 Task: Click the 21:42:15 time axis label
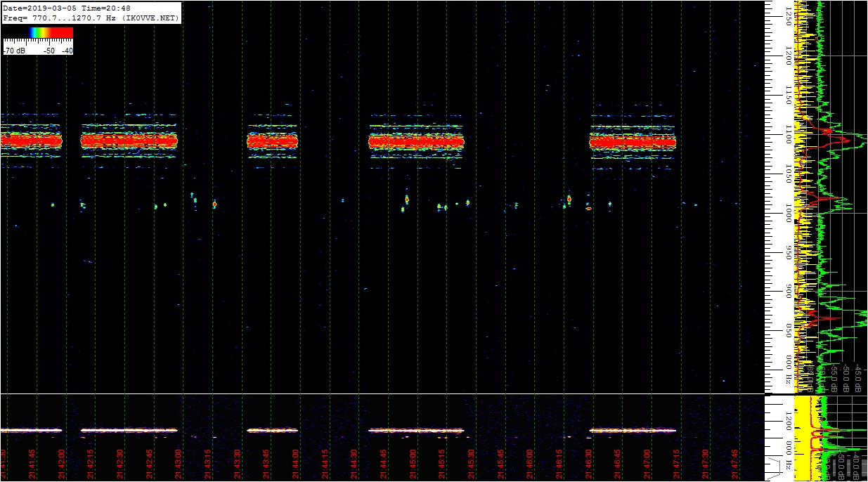[x=90, y=462]
